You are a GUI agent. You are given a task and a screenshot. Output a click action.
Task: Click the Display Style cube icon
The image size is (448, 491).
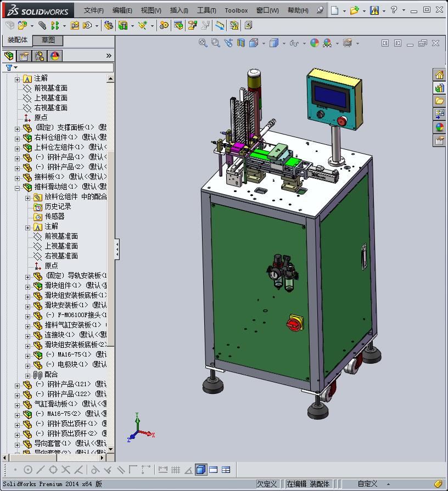[274, 43]
